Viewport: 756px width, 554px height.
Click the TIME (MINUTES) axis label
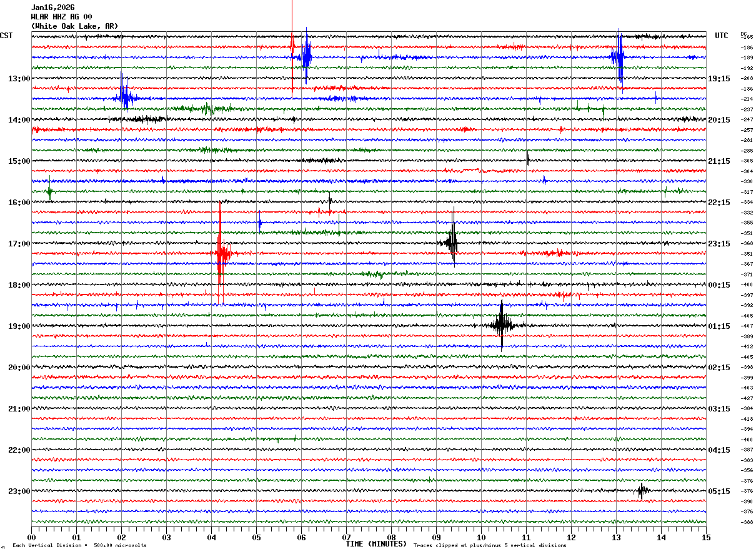coord(376,544)
